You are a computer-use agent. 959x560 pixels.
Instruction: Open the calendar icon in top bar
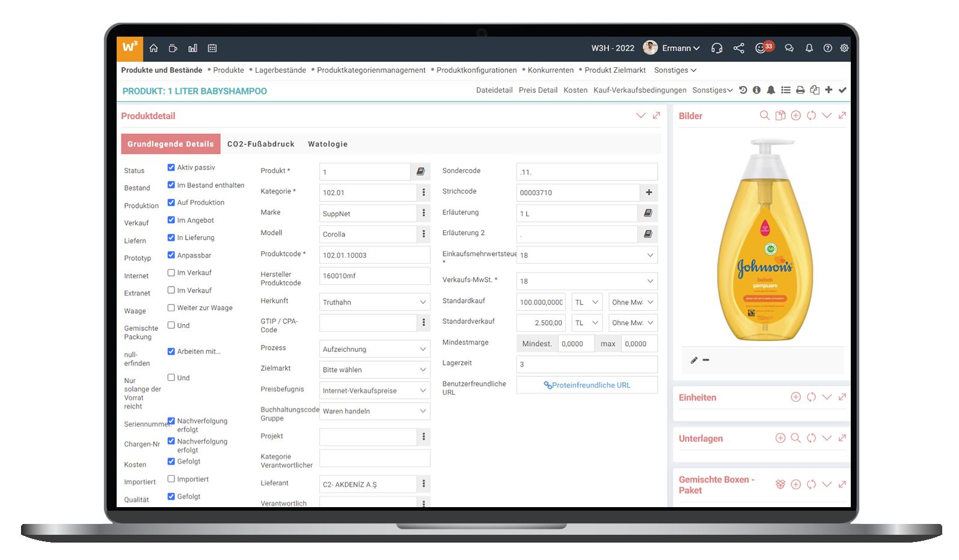[x=212, y=48]
